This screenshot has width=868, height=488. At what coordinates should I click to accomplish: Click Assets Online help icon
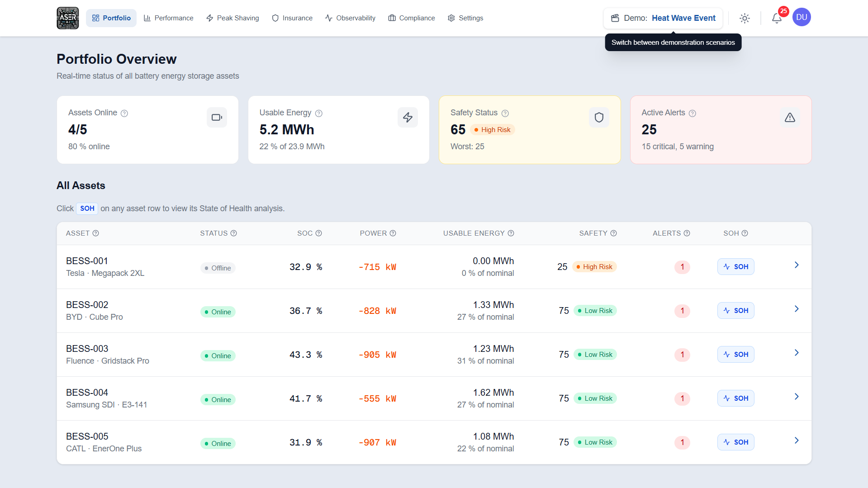click(124, 113)
